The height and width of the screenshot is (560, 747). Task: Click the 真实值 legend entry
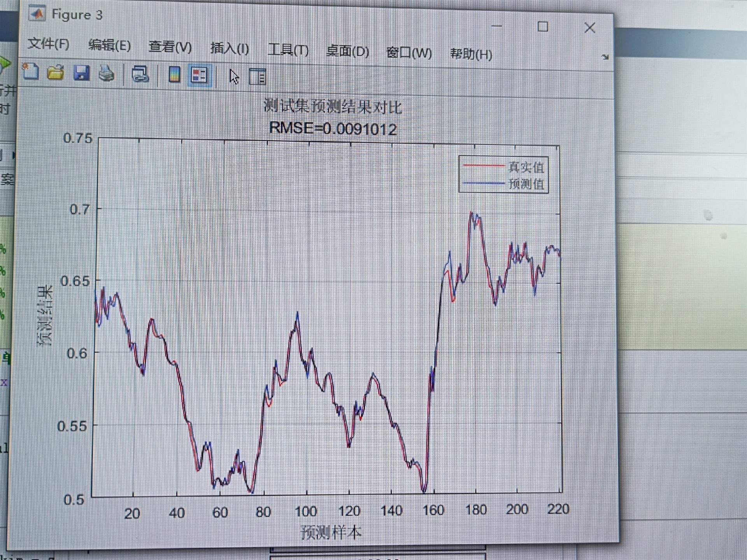tap(526, 167)
